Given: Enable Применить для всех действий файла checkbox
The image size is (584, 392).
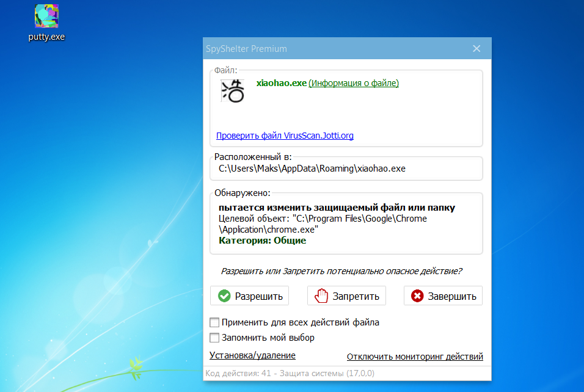Looking at the screenshot, I should coord(214,322).
